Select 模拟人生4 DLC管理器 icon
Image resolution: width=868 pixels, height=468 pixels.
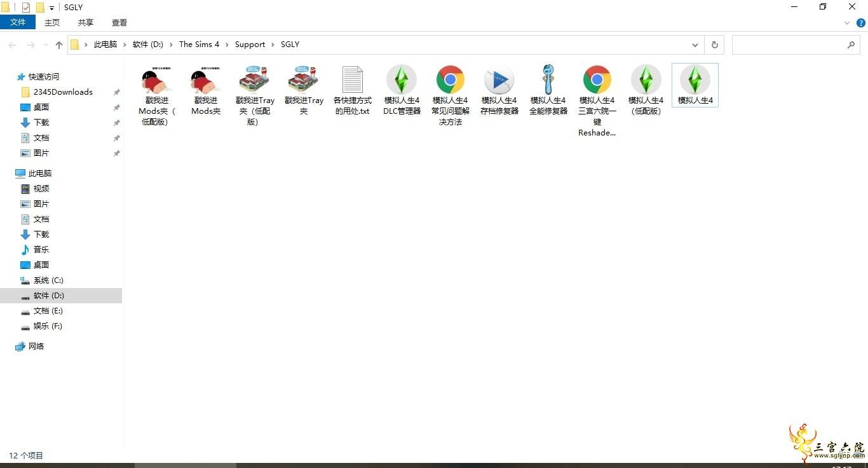(x=402, y=80)
